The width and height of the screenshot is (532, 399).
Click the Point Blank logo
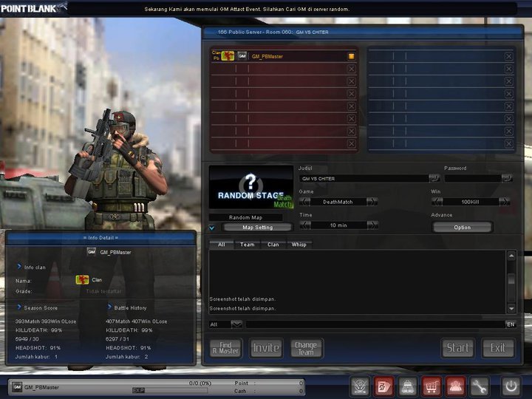(x=33, y=8)
